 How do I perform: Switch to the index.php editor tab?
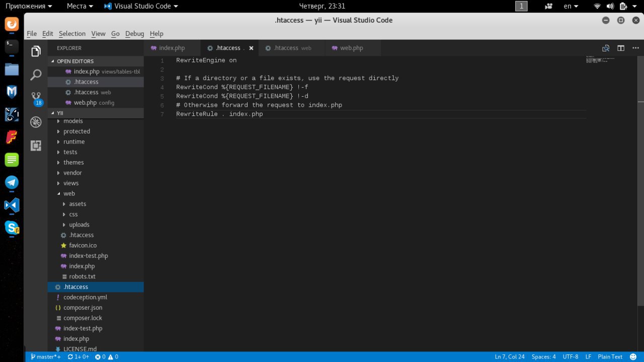tap(172, 48)
